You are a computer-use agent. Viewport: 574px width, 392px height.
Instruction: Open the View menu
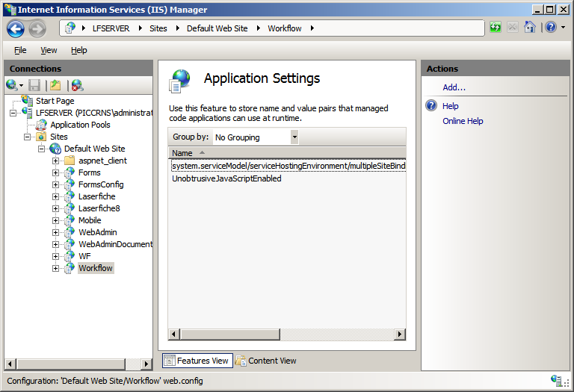point(49,50)
